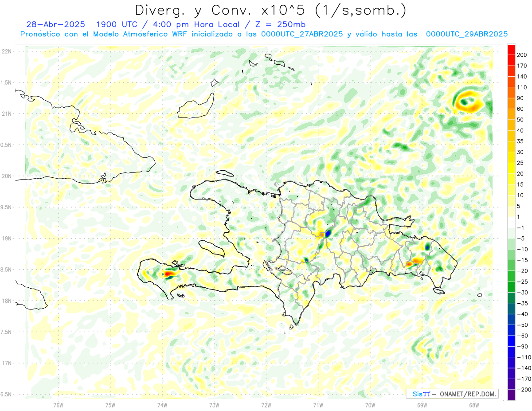Click the '73W' longitude label
The image size is (532, 411).
(214, 404)
